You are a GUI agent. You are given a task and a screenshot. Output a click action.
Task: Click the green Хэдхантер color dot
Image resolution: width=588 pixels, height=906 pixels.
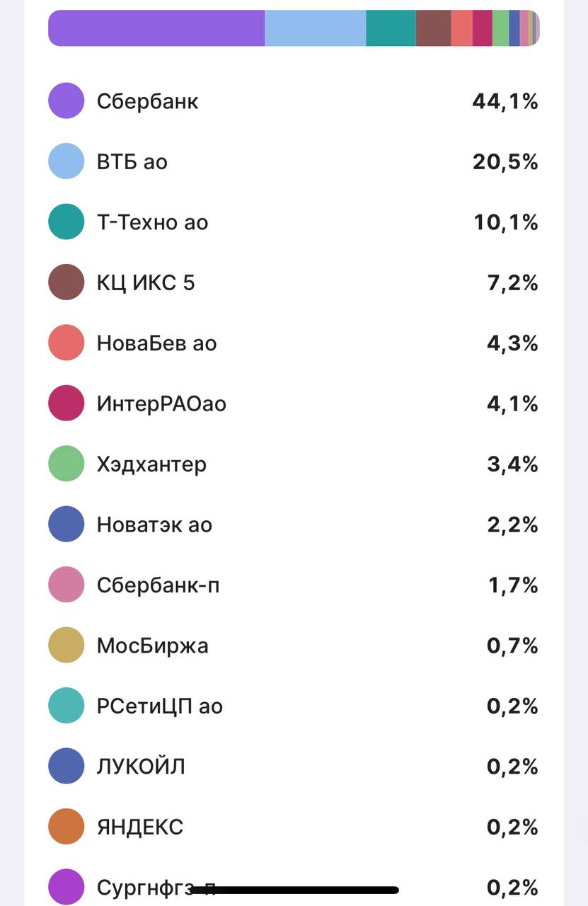click(x=67, y=464)
